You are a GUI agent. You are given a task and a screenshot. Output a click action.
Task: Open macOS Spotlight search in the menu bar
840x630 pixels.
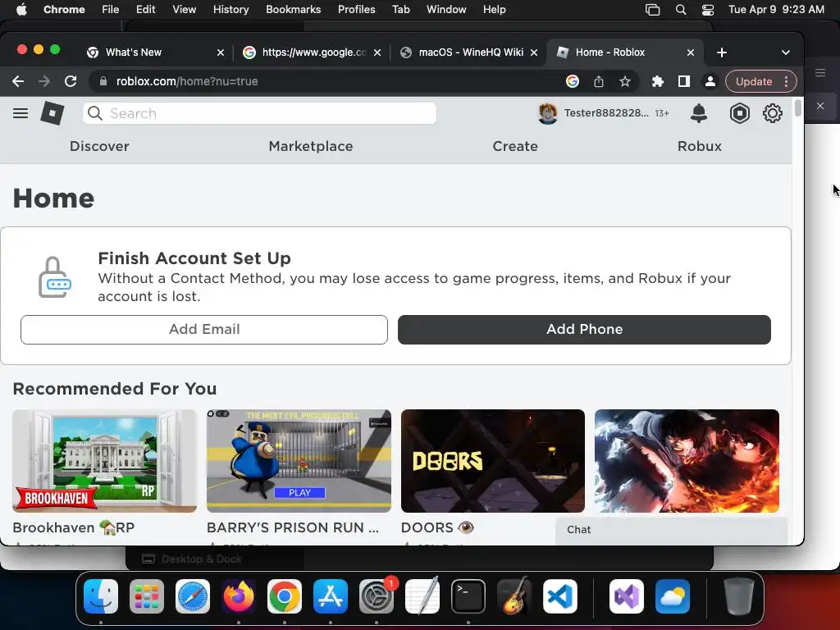point(681,10)
